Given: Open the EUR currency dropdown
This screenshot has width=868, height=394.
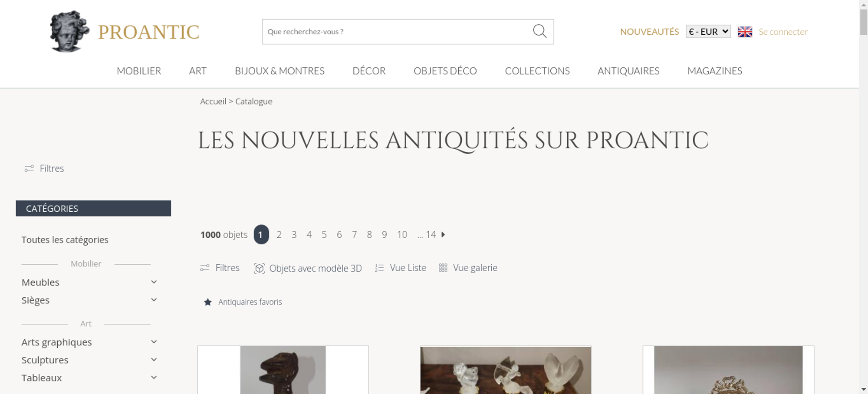Looking at the screenshot, I should coord(708,32).
